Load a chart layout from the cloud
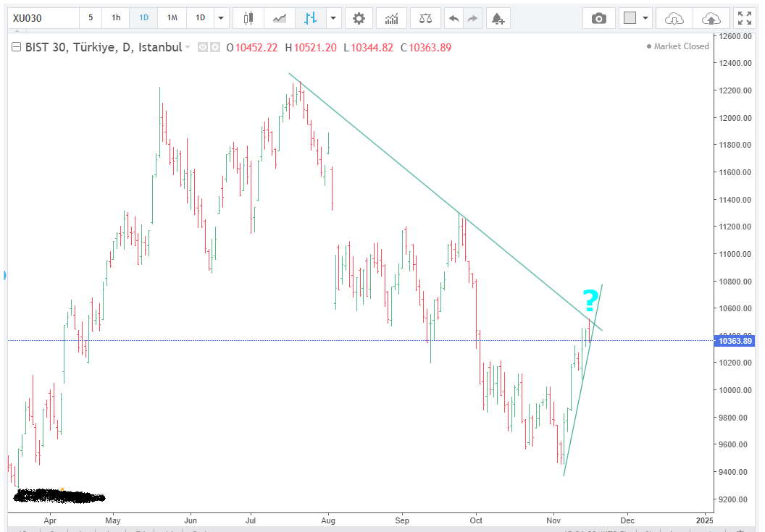This screenshot has height=532, width=765. (674, 18)
